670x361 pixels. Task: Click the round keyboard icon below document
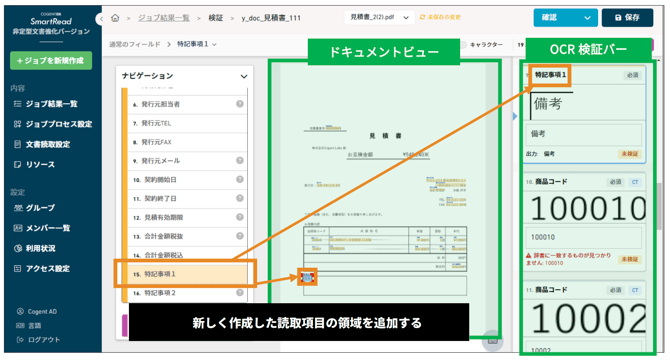pyautogui.click(x=492, y=341)
